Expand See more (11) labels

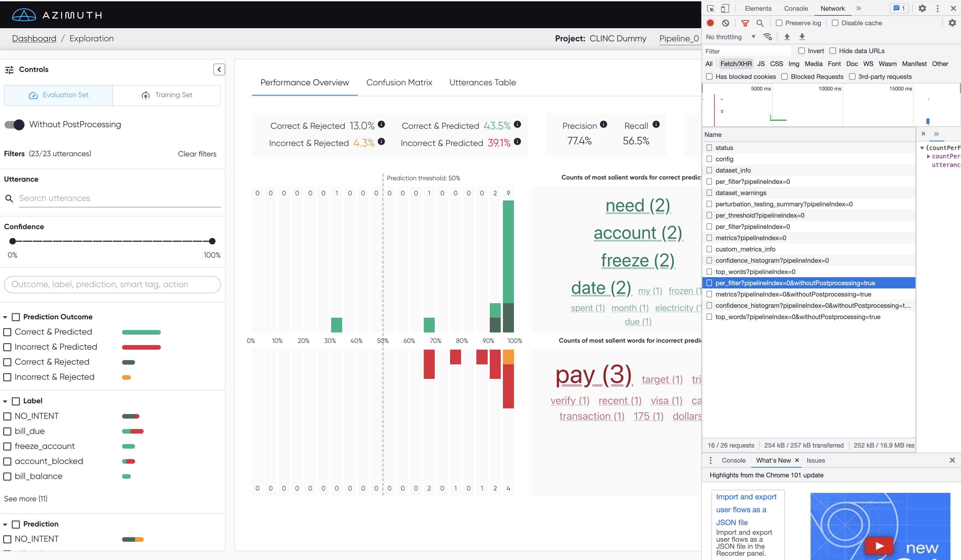[x=25, y=499]
